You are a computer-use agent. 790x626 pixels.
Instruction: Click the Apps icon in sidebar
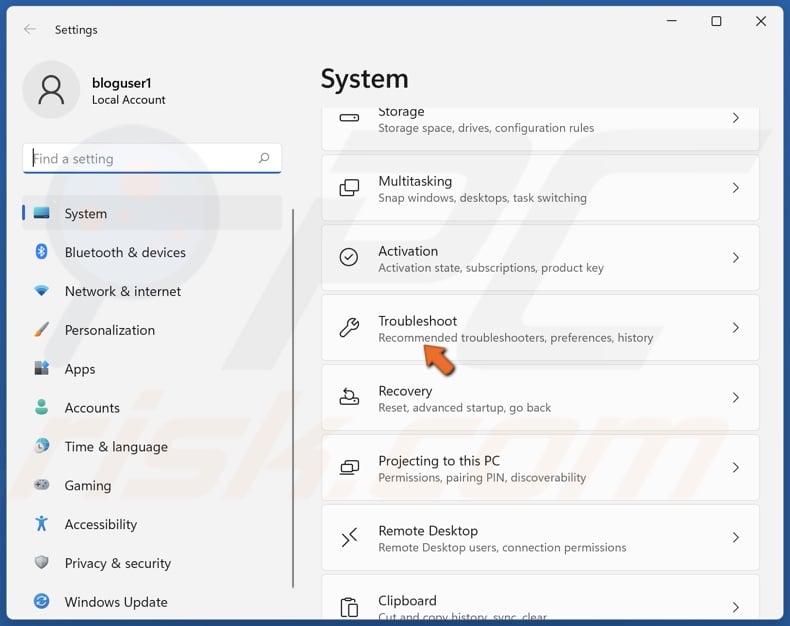[41, 368]
